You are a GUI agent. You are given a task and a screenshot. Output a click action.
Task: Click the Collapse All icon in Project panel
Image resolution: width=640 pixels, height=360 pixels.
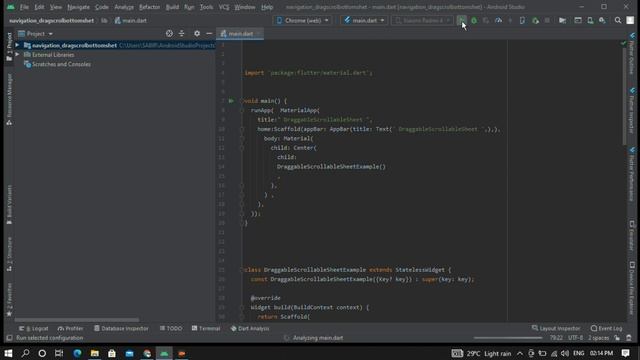pos(182,34)
